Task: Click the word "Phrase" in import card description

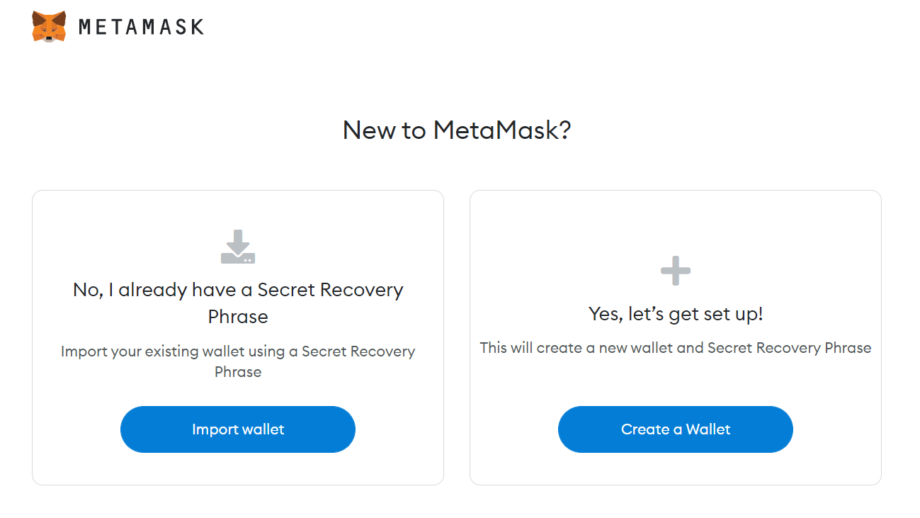Action: (238, 372)
